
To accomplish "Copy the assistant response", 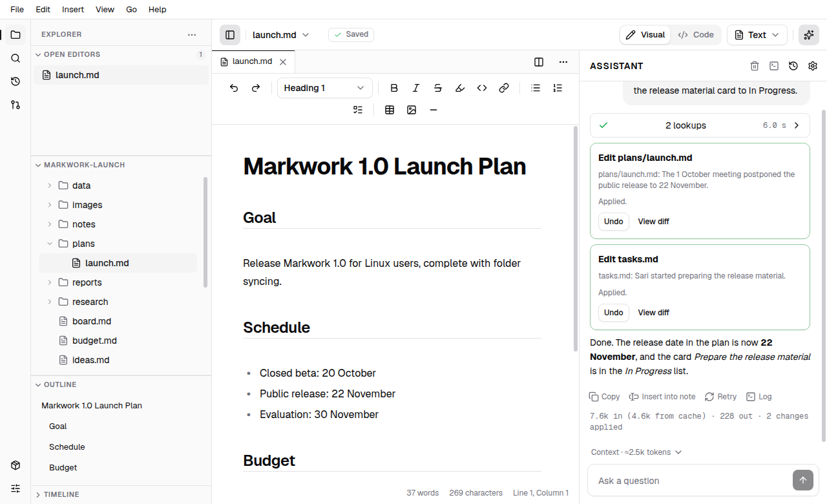I will (x=605, y=397).
